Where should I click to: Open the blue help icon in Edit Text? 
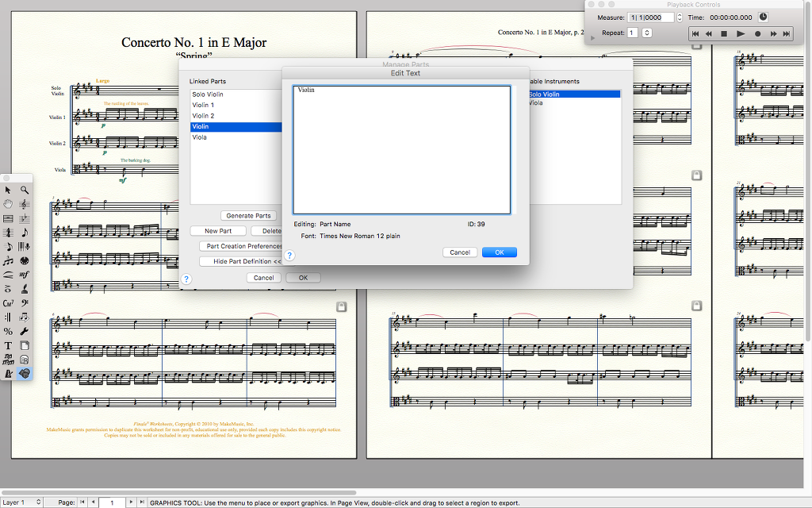289,255
